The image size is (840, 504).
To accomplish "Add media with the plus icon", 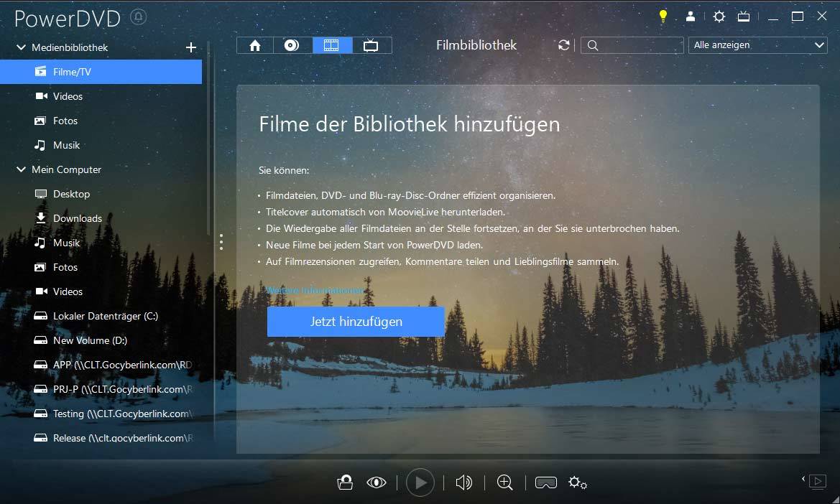I will pyautogui.click(x=190, y=47).
